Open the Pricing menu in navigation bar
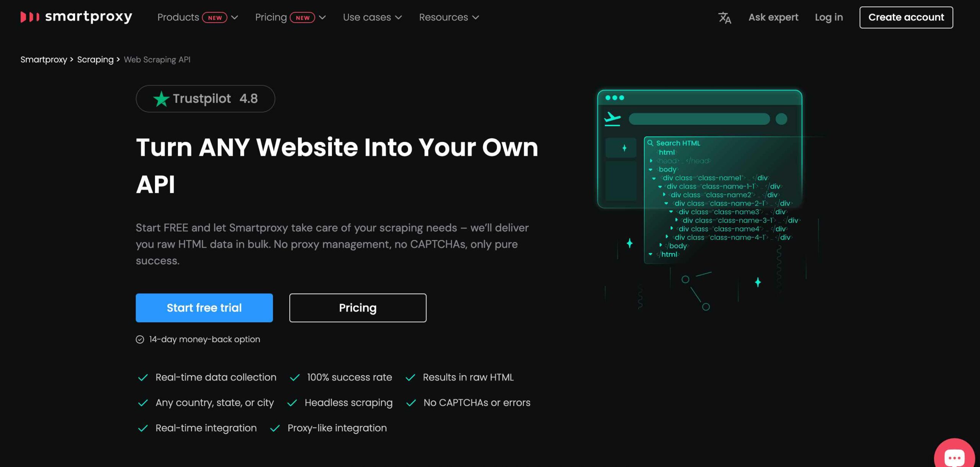The height and width of the screenshot is (467, 980). click(290, 17)
